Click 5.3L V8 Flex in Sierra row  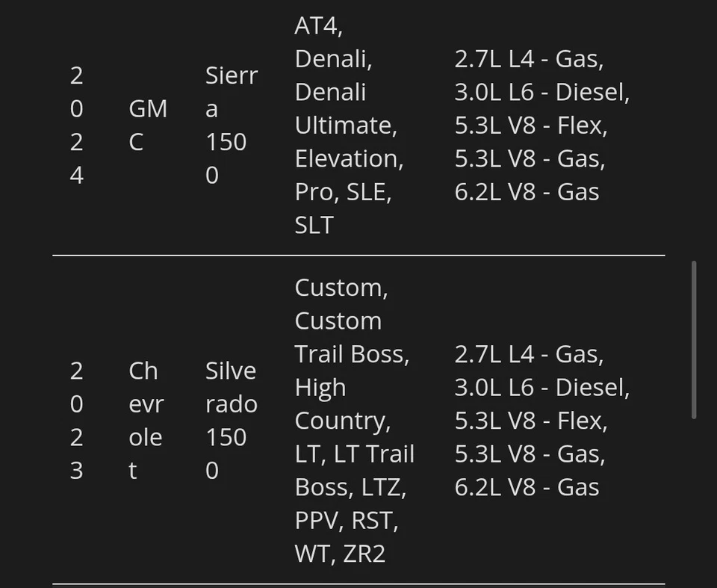coord(530,125)
